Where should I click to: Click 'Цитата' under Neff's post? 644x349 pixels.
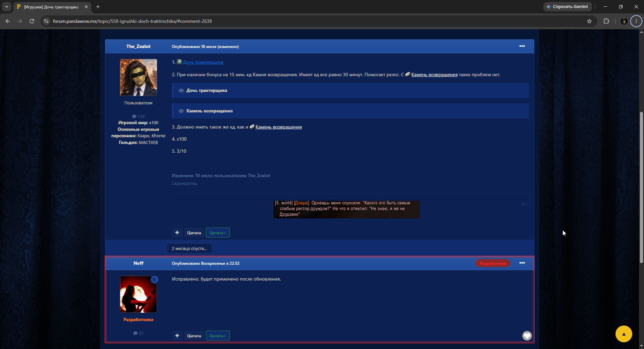click(194, 336)
